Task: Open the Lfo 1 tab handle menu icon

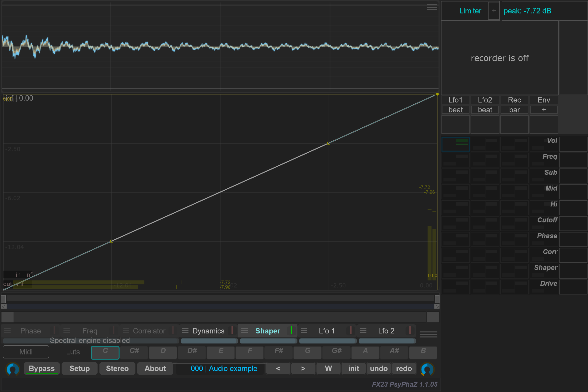Action: coord(304,331)
